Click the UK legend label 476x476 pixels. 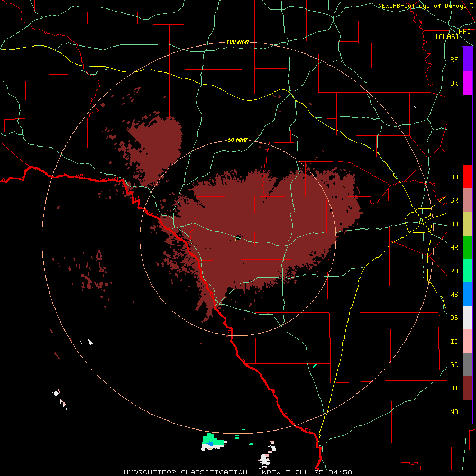pyautogui.click(x=454, y=83)
